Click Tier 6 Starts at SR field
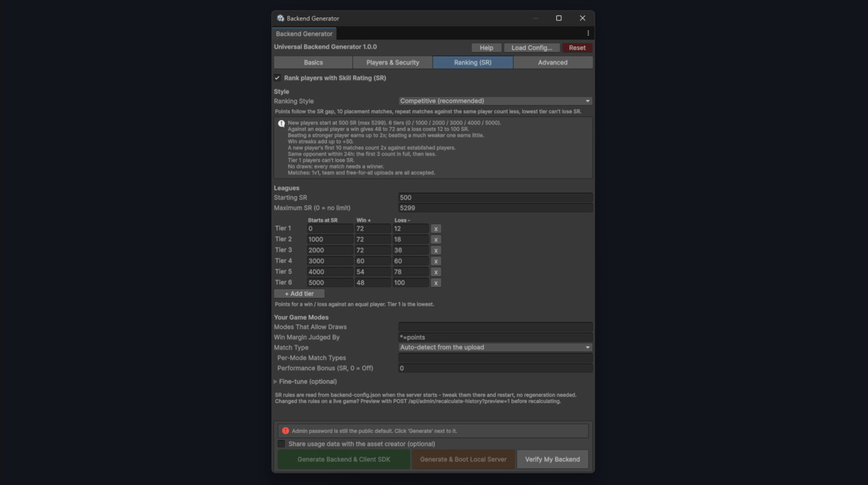 [330, 283]
